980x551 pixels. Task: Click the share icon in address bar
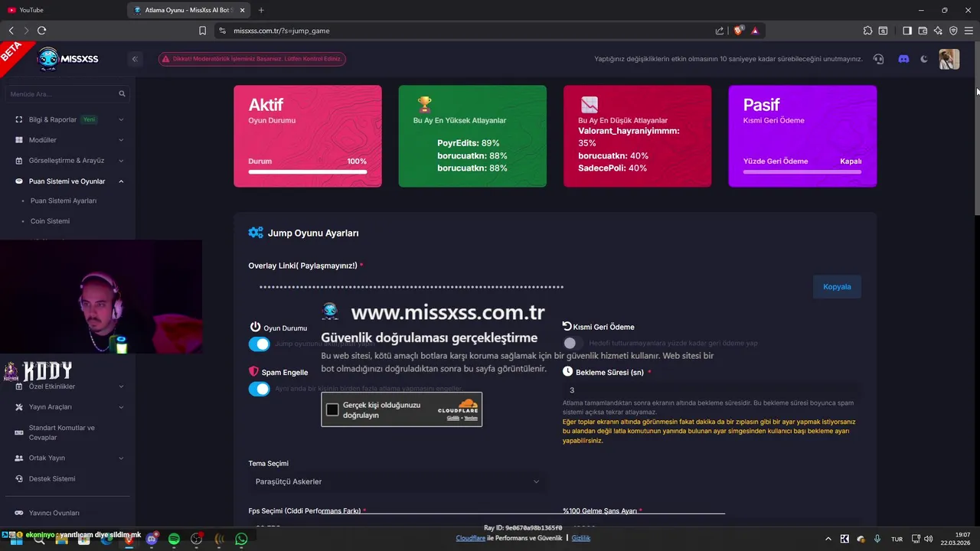tap(720, 31)
